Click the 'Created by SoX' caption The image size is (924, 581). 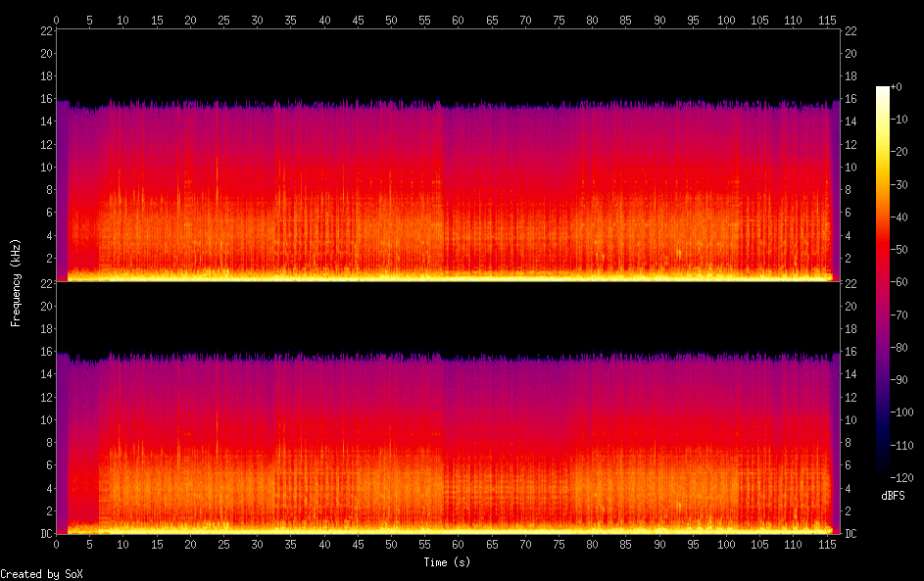41,574
